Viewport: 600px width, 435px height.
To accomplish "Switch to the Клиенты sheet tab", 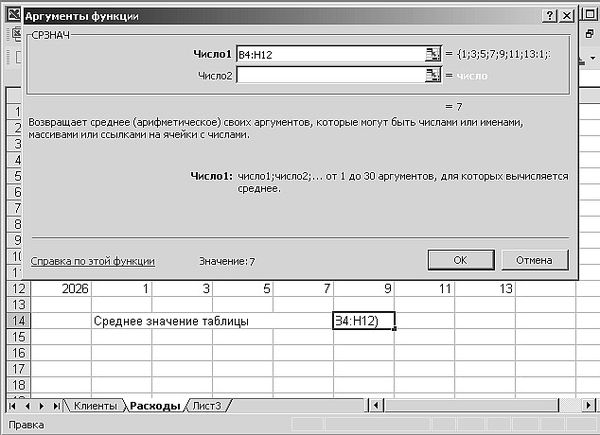I will (x=94, y=406).
